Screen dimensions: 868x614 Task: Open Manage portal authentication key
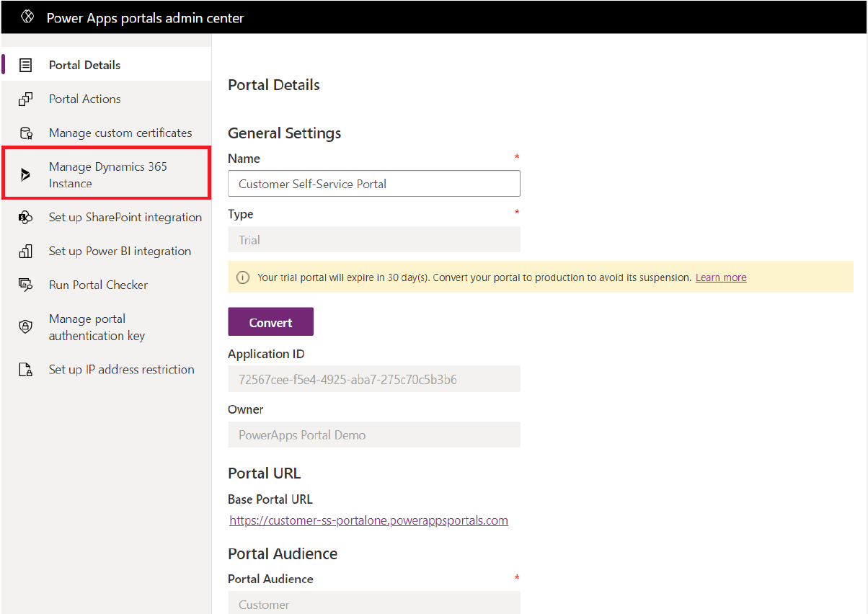click(x=107, y=327)
